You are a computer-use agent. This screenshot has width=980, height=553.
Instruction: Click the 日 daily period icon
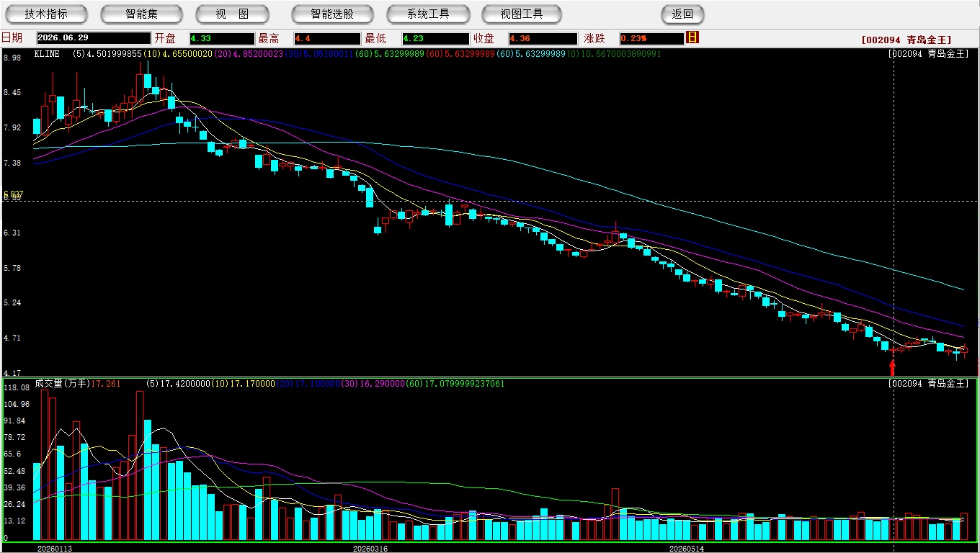coord(692,37)
